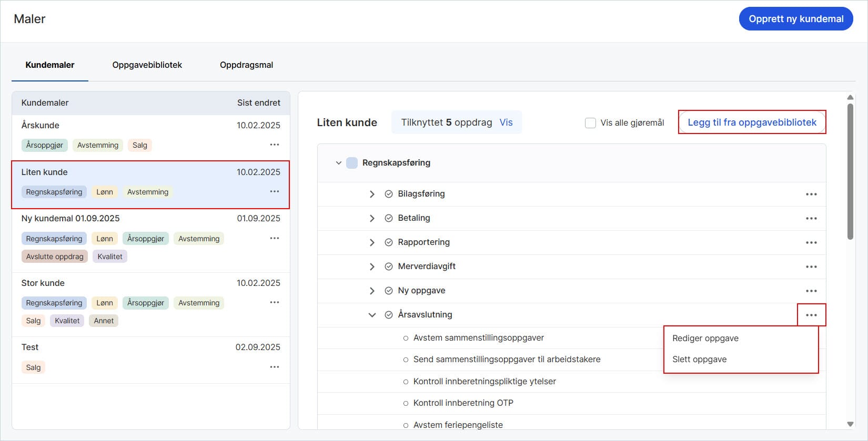Screen dimensions: 868x441
Task: Click the Opprett ny kundemal button
Action: 795,19
